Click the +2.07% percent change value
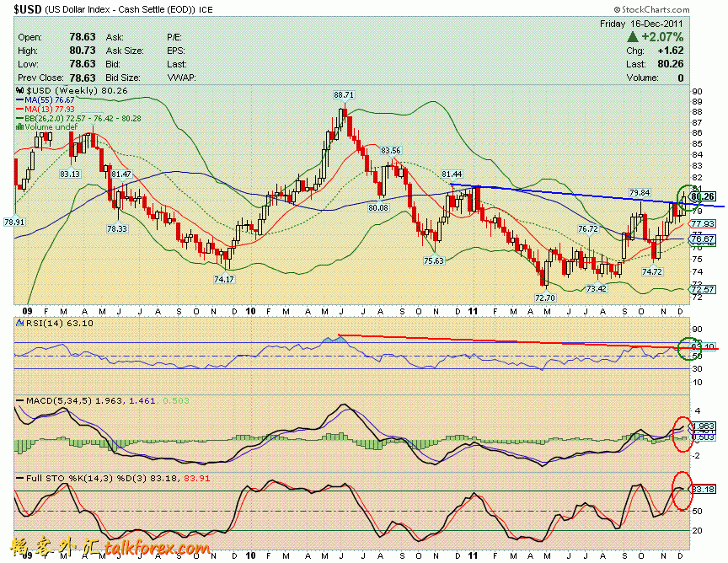 click(x=662, y=37)
